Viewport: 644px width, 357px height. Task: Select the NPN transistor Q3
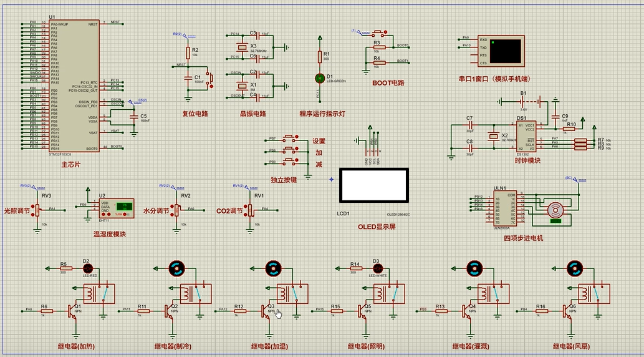pos(267,309)
